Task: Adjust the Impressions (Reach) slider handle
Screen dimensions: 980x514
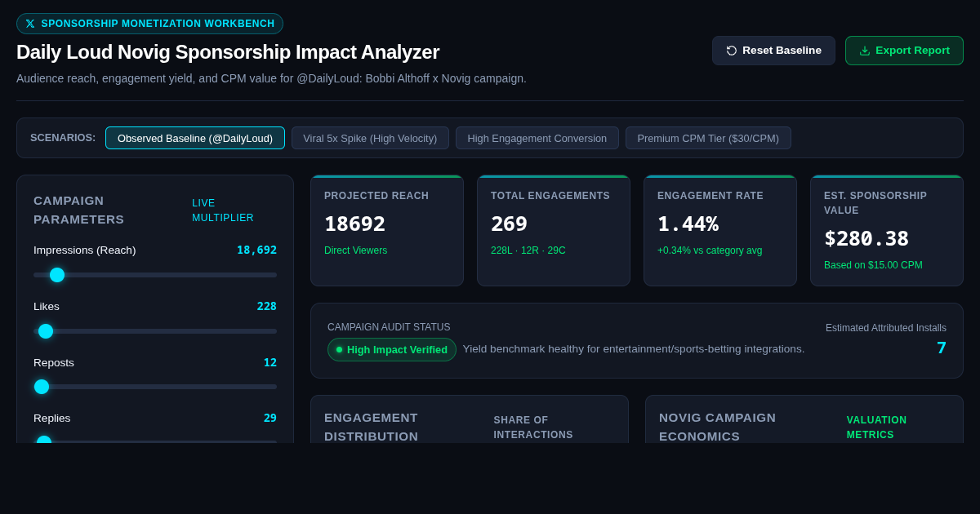Action: tap(57, 275)
